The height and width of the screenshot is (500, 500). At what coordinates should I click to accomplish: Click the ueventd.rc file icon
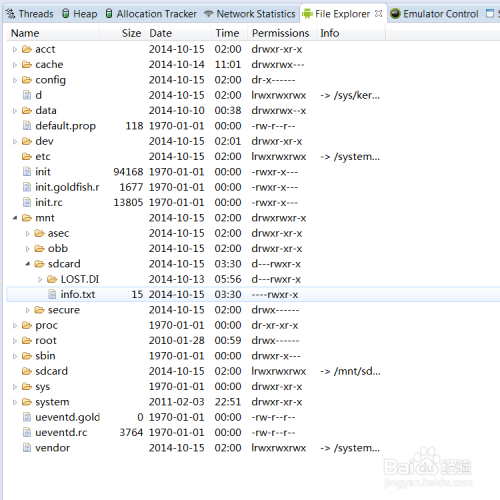pos(27,432)
